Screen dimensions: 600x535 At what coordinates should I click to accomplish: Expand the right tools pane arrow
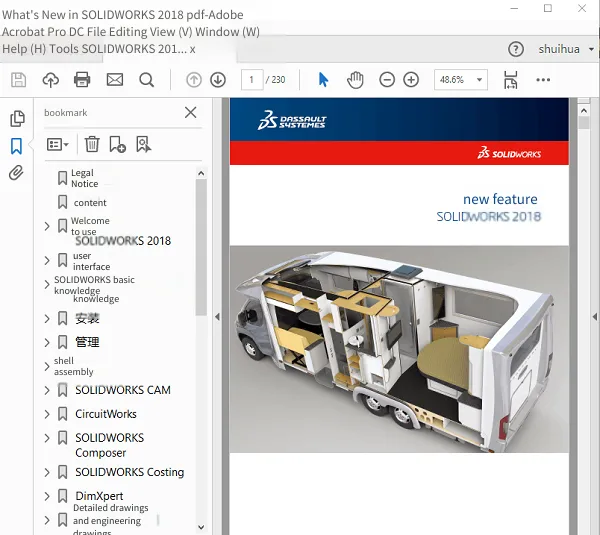pos(595,316)
